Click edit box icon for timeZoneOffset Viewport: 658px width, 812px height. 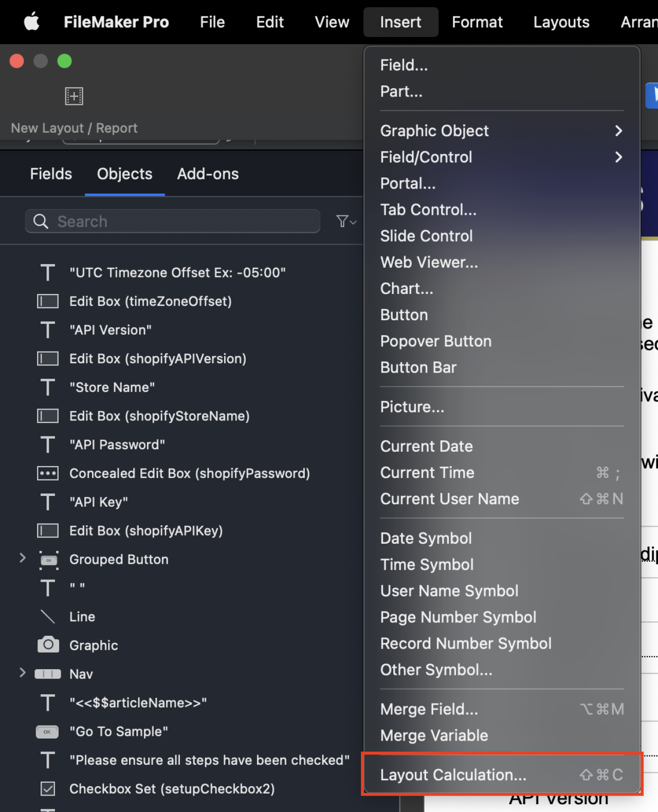coord(48,301)
